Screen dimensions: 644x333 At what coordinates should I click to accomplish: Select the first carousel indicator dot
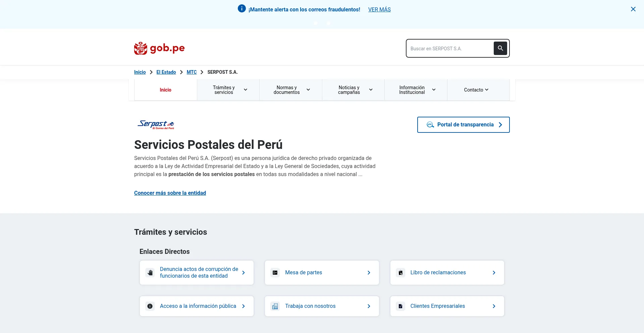pyautogui.click(x=316, y=23)
